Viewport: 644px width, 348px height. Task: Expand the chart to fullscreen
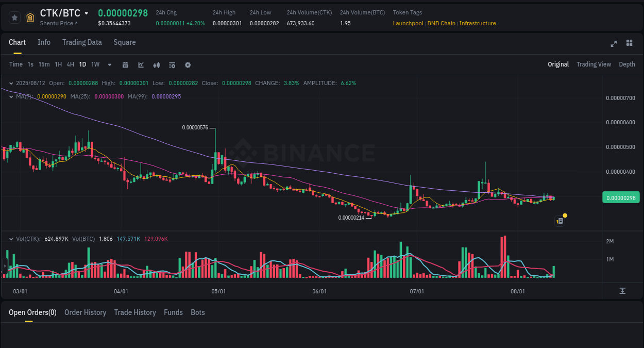613,44
